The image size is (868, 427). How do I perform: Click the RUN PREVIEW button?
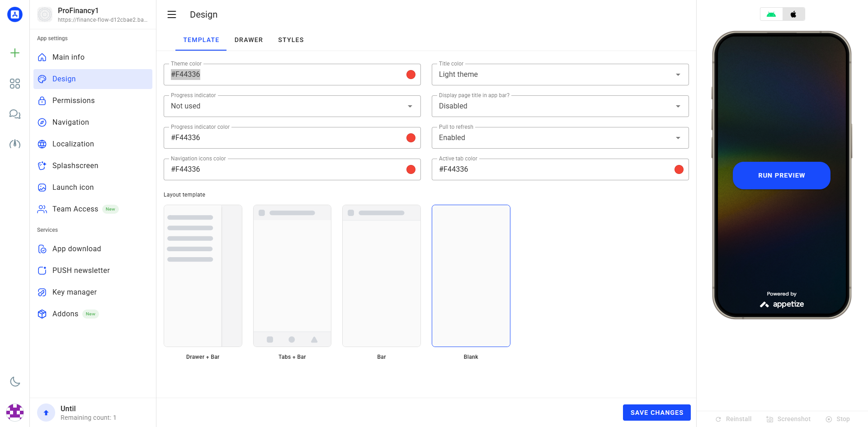(x=782, y=175)
